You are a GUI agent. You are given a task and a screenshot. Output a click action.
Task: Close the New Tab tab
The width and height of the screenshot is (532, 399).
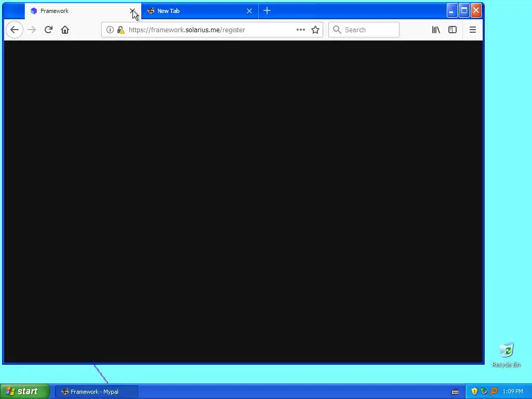point(249,11)
